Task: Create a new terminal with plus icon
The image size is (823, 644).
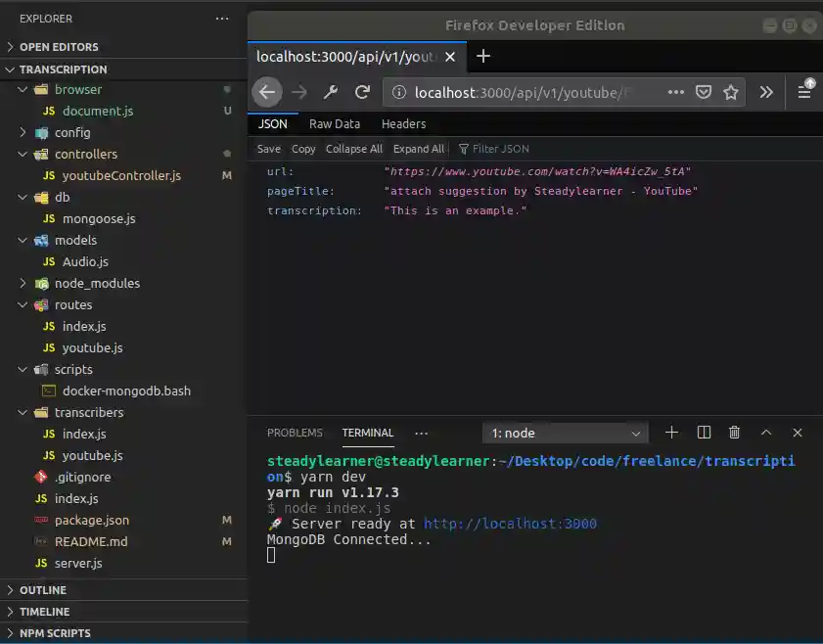Action: pos(672,433)
